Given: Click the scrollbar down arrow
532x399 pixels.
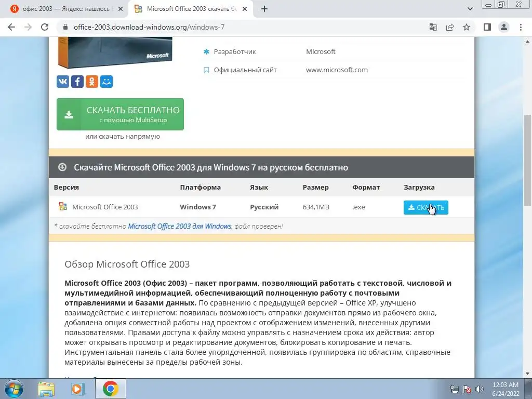Looking at the screenshot, I should [x=527, y=374].
